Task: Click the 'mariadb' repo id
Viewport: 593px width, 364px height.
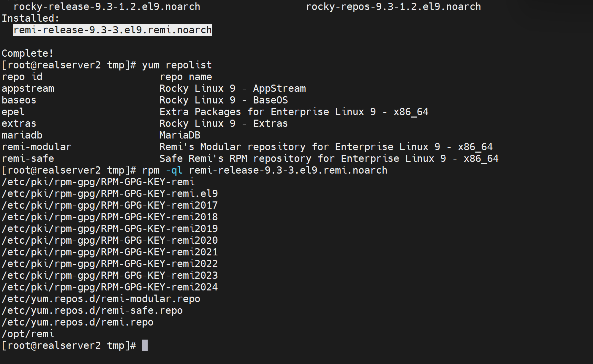Action: tap(22, 135)
